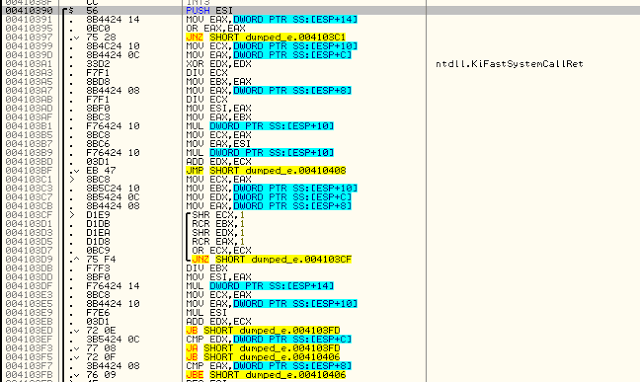The height and width of the screenshot is (382, 640).
Task: Click the RCR EBX,1 instruction
Action: tap(218, 224)
